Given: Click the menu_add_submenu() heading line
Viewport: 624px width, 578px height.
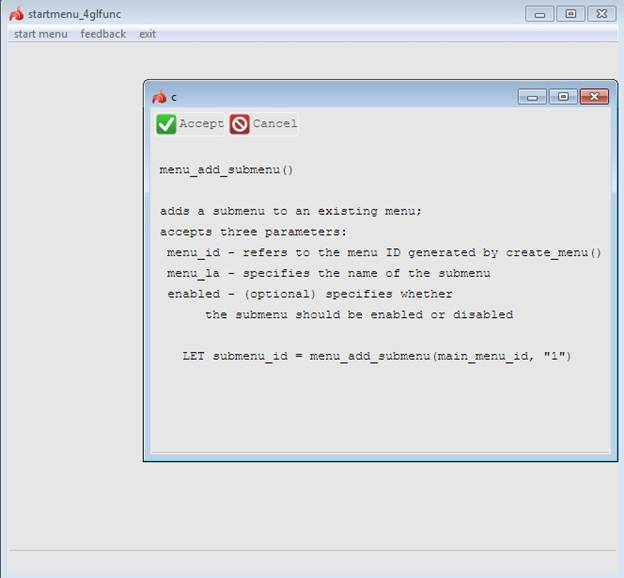Looking at the screenshot, I should point(227,170).
